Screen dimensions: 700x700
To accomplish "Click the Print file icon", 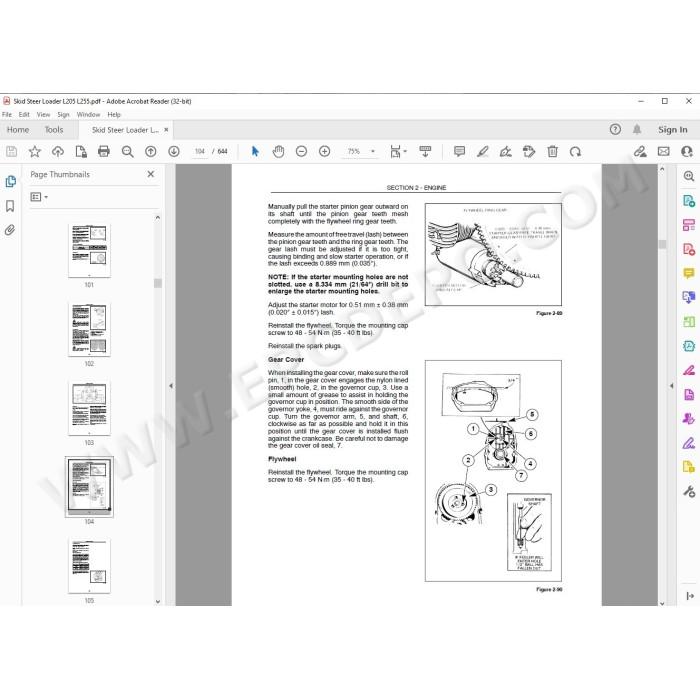I will 104,152.
